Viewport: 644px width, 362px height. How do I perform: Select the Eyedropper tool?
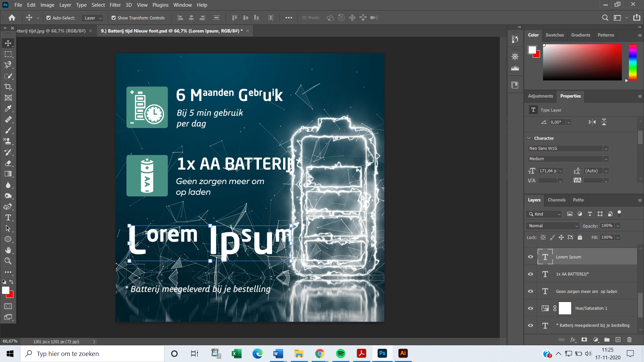(x=8, y=108)
